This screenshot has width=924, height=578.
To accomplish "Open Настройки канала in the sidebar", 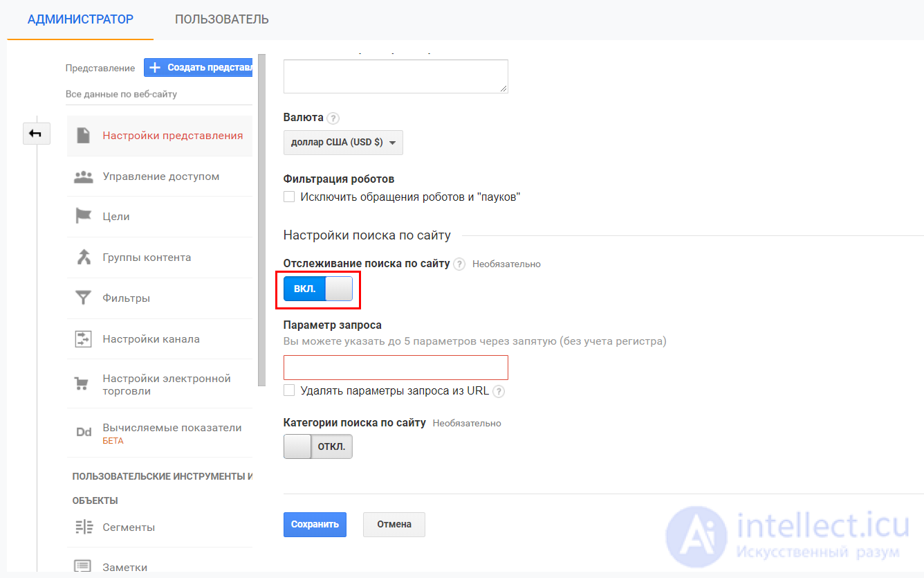I will point(159,339).
